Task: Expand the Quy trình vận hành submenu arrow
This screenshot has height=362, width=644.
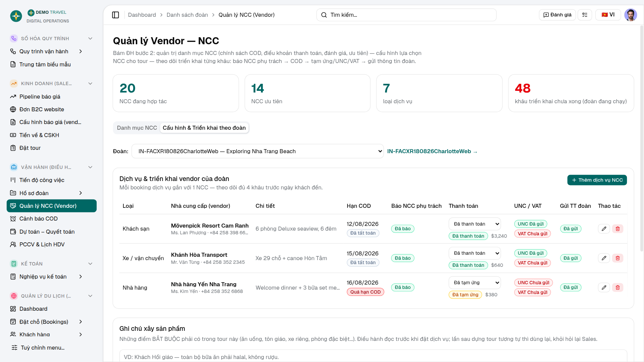Action: [x=80, y=51]
